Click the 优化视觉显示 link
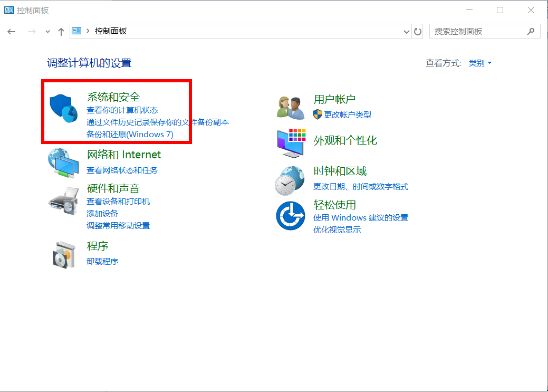 tap(337, 230)
